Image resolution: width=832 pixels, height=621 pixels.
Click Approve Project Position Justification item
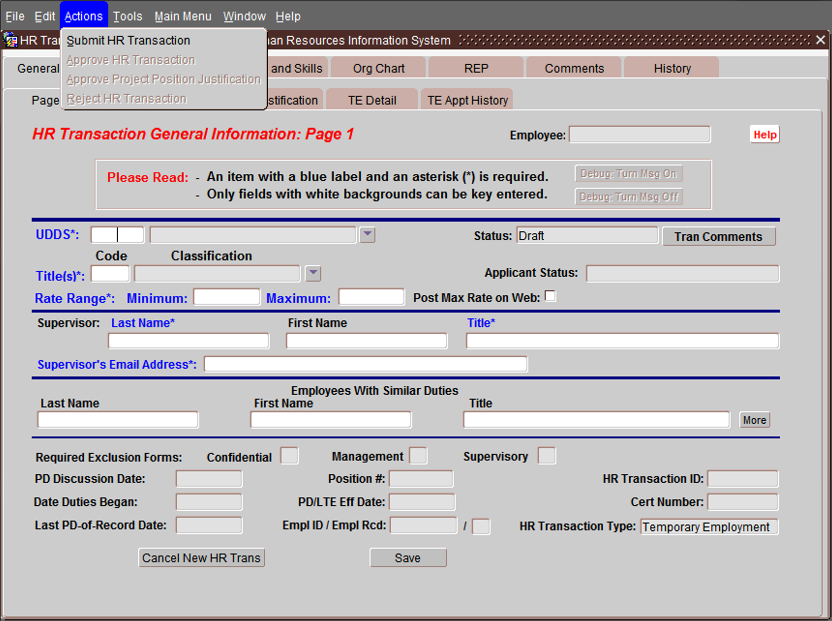pyautogui.click(x=164, y=79)
